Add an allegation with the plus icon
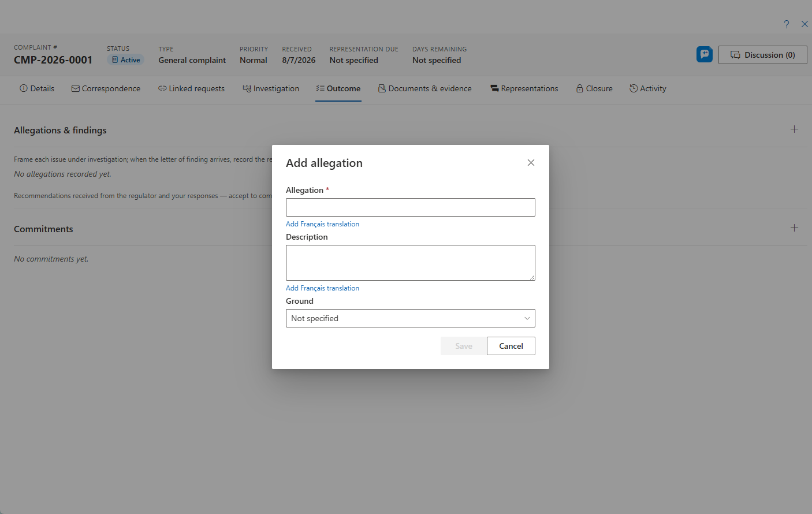 [x=794, y=129]
